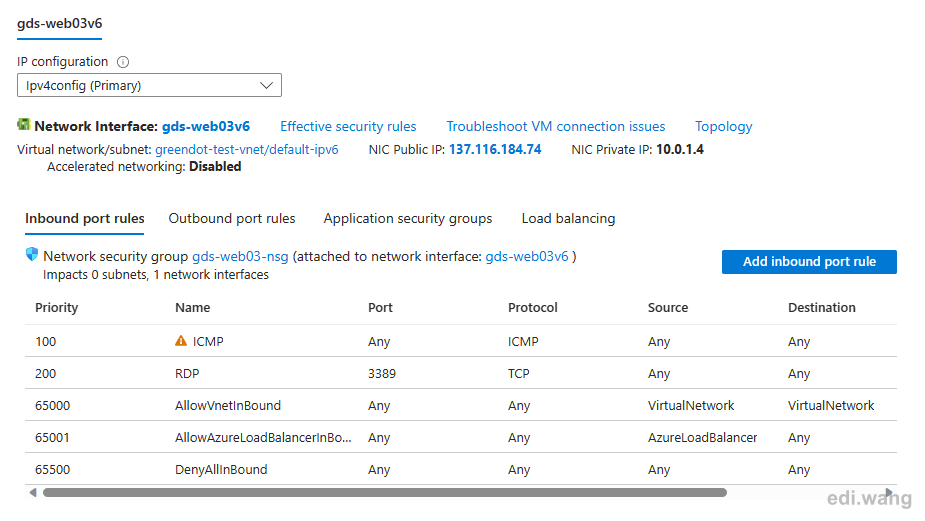Click Add inbound port rule button
The width and height of the screenshot is (925, 521).
(x=809, y=262)
